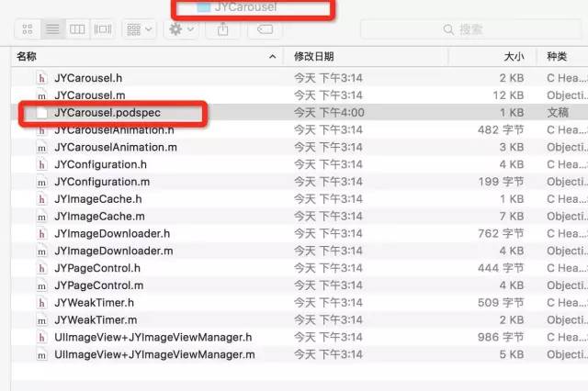This screenshot has height=391, width=588.
Task: Click the 搜索 search field
Action: coord(471,29)
